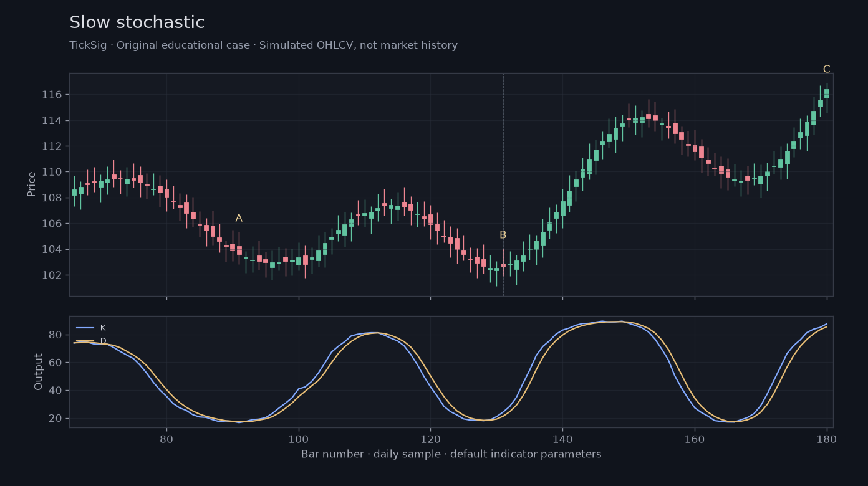Viewport: 868px width, 486px height.
Task: Click output axis tick 60
Action: (55, 363)
